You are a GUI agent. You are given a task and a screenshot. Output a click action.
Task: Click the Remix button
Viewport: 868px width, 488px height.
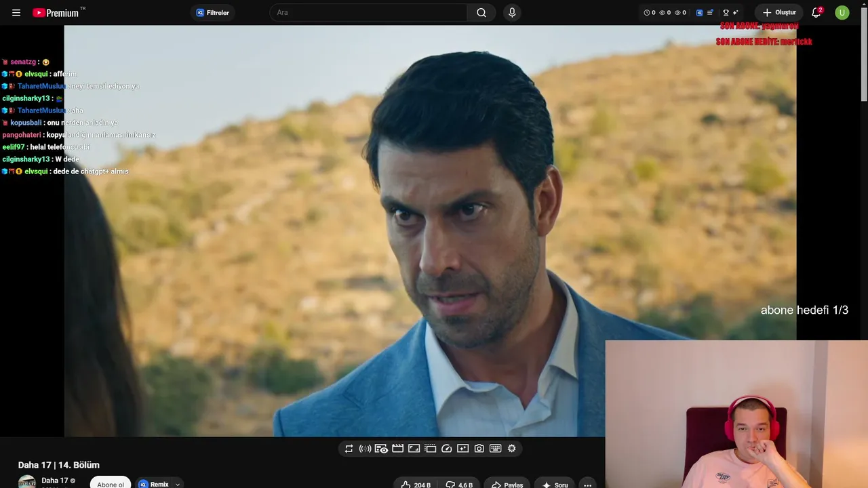[x=154, y=484]
